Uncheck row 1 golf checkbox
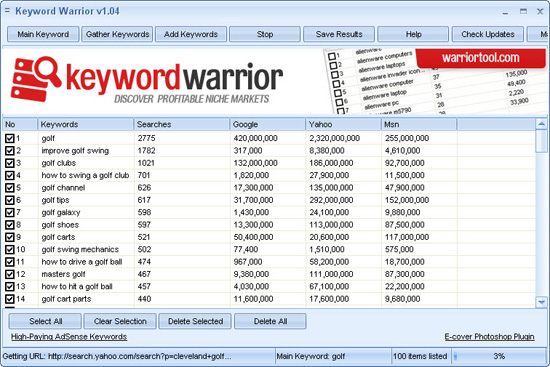Image resolution: width=550 pixels, height=367 pixels. pos(10,138)
